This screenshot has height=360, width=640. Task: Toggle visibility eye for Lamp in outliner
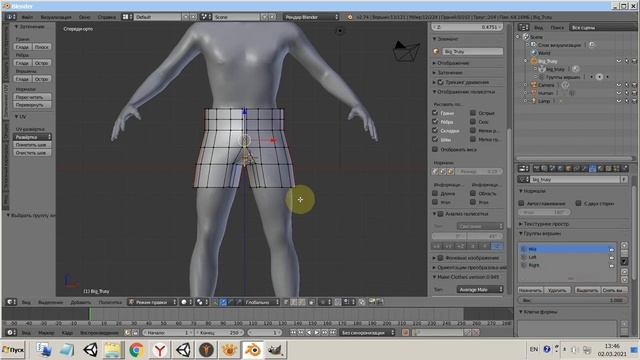click(x=619, y=101)
